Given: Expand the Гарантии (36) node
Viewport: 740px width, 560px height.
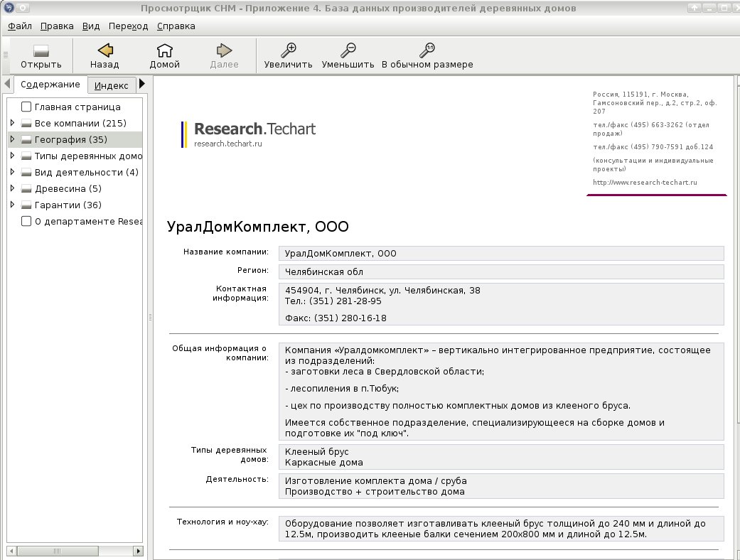Looking at the screenshot, I should point(12,204).
